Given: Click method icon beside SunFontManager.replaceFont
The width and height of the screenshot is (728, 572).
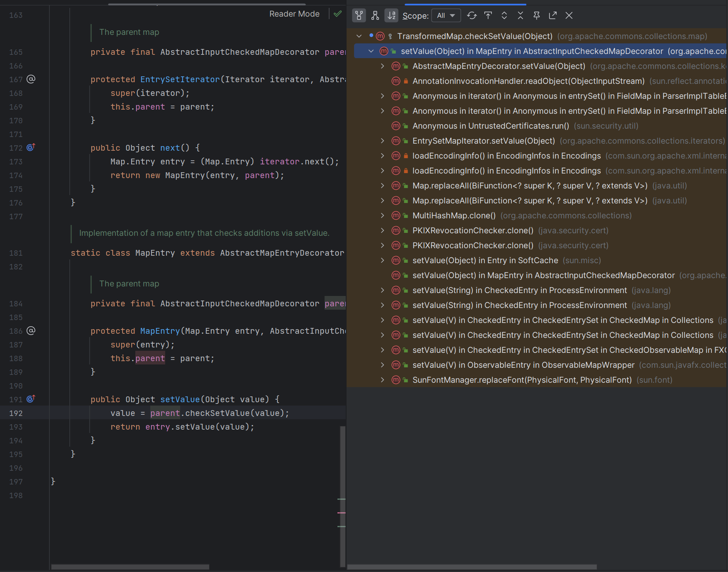Looking at the screenshot, I should pyautogui.click(x=396, y=380).
